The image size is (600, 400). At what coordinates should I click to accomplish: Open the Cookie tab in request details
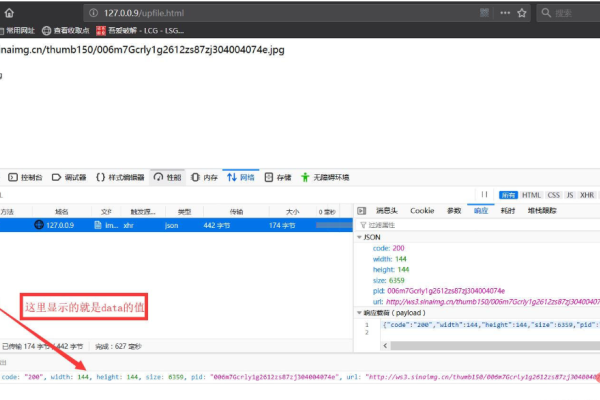pos(421,211)
